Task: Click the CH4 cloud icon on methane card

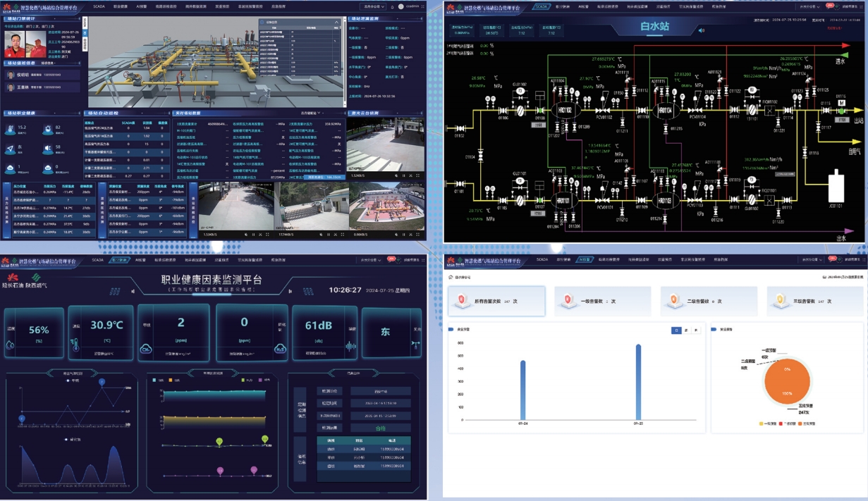Action: (x=146, y=349)
